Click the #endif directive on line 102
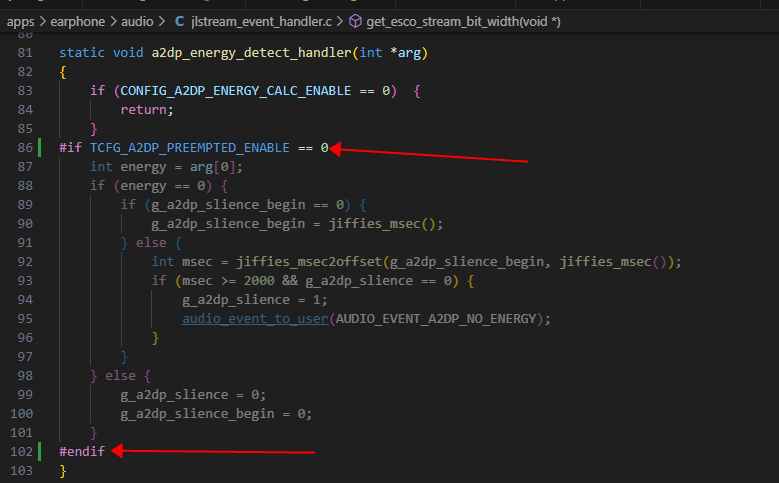Screen dimensions: 779x483 [x=82, y=452]
